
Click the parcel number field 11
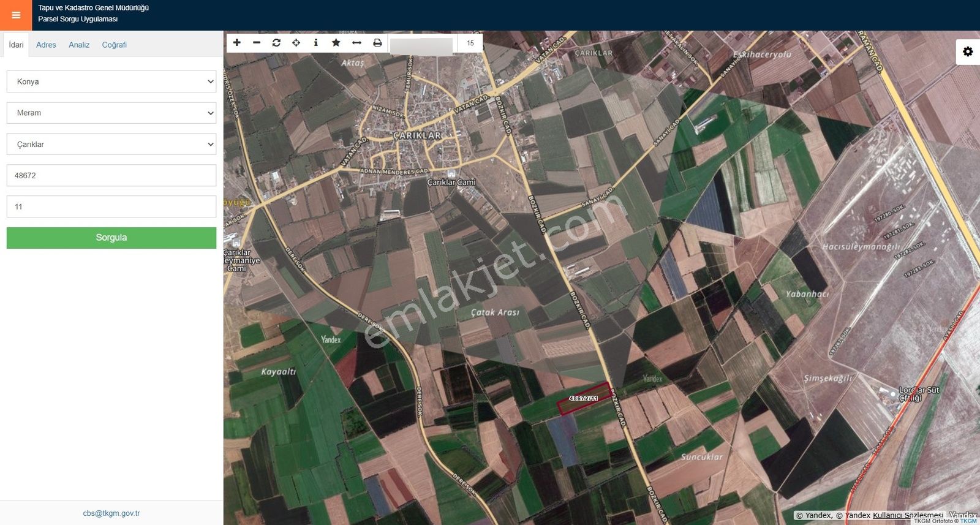111,206
